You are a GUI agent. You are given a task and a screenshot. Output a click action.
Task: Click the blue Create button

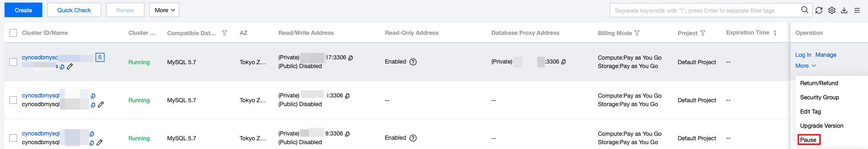[23, 10]
